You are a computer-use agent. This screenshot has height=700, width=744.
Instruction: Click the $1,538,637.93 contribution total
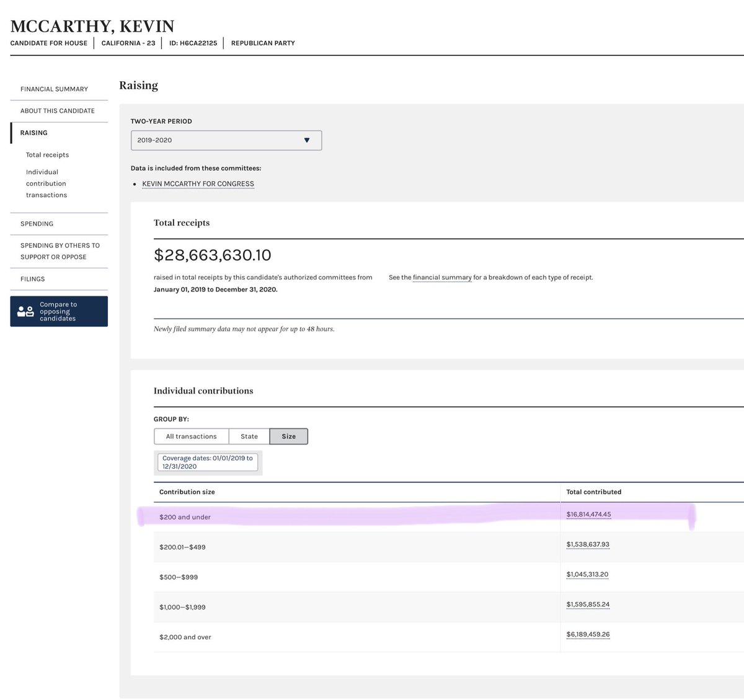click(x=588, y=544)
